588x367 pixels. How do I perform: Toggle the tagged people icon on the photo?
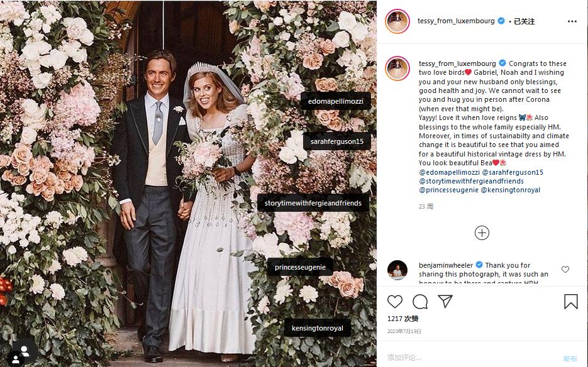23,351
